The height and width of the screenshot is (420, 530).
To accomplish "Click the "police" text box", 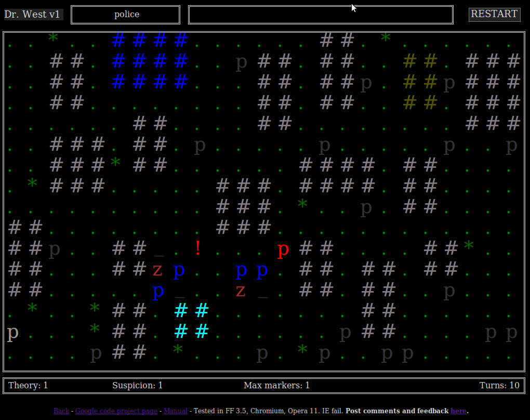I will [126, 15].
